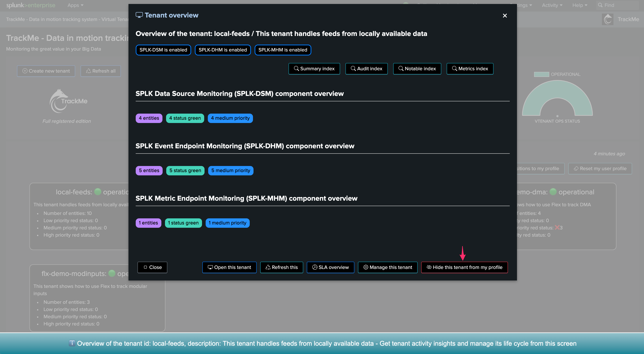The width and height of the screenshot is (644, 354).
Task: Click the SPLK-DHM is enabled badge
Action: pos(223,50)
